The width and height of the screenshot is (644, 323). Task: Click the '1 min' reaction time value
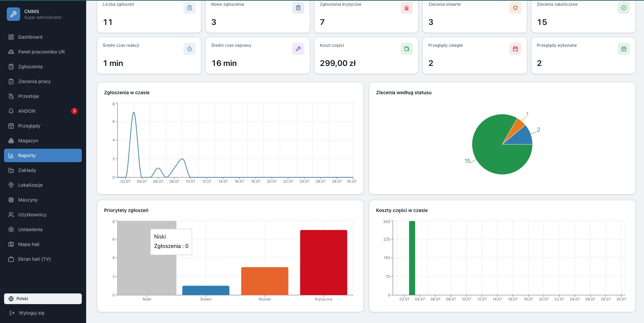tap(113, 63)
